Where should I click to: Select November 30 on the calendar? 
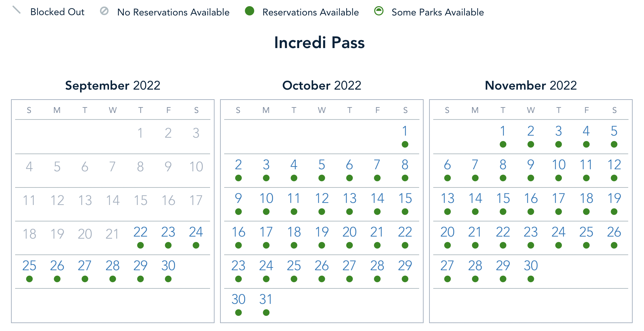click(x=531, y=266)
